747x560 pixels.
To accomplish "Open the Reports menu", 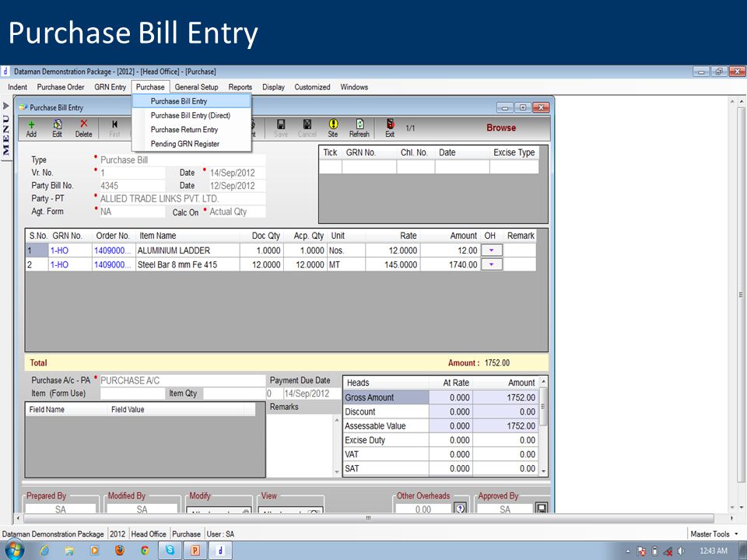I will (240, 87).
